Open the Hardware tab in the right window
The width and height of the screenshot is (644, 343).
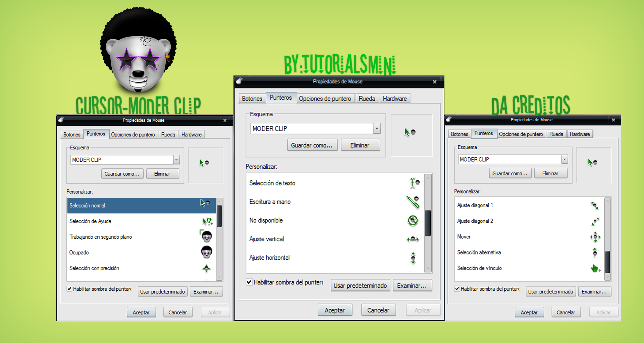coord(580,134)
